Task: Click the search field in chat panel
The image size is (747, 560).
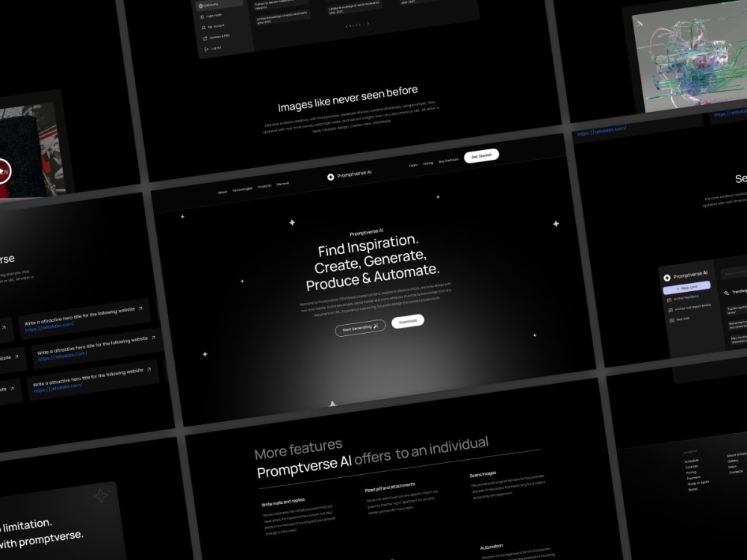Action: [x=734, y=273]
